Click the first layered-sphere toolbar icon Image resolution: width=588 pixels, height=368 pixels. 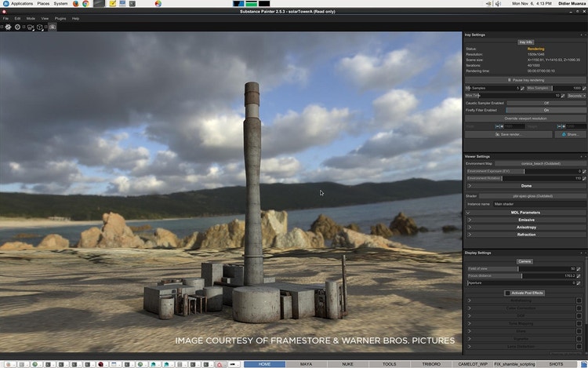tap(6, 27)
